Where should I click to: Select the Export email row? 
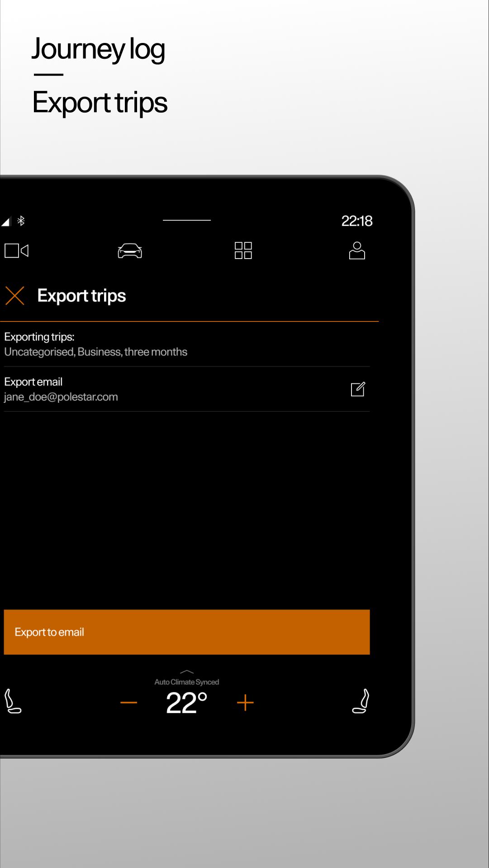pos(187,389)
